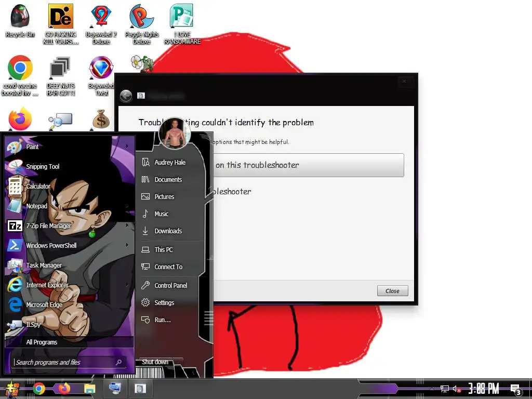
Task: Open Music from Start menu
Action: pyautogui.click(x=161, y=214)
